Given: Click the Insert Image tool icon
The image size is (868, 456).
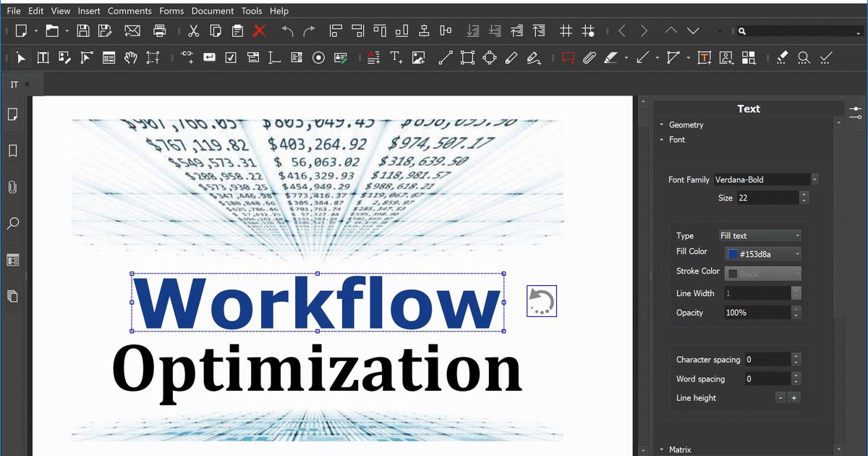Looking at the screenshot, I should tap(418, 58).
